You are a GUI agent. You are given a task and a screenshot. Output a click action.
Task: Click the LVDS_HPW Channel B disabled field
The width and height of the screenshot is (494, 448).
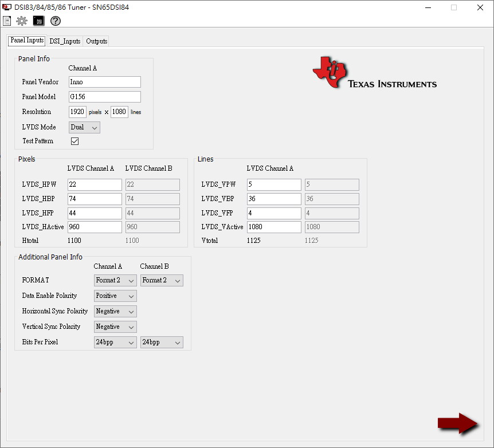[153, 184]
